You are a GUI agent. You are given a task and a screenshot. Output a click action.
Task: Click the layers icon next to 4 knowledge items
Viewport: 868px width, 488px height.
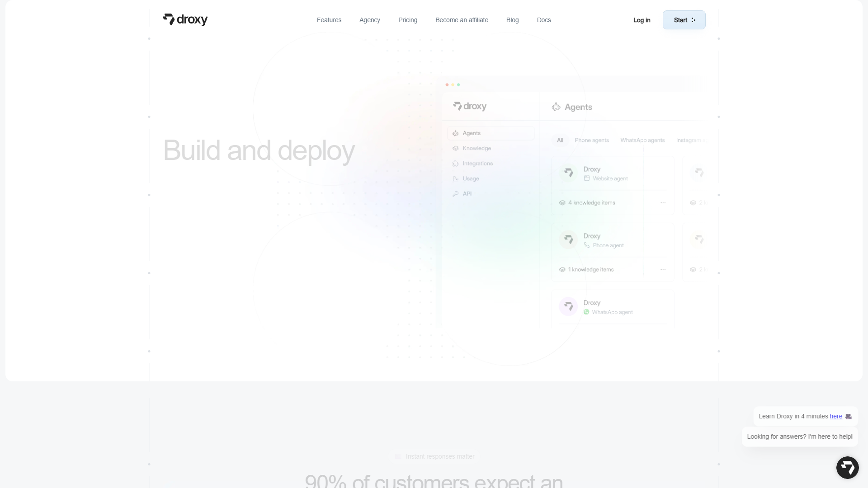562,202
